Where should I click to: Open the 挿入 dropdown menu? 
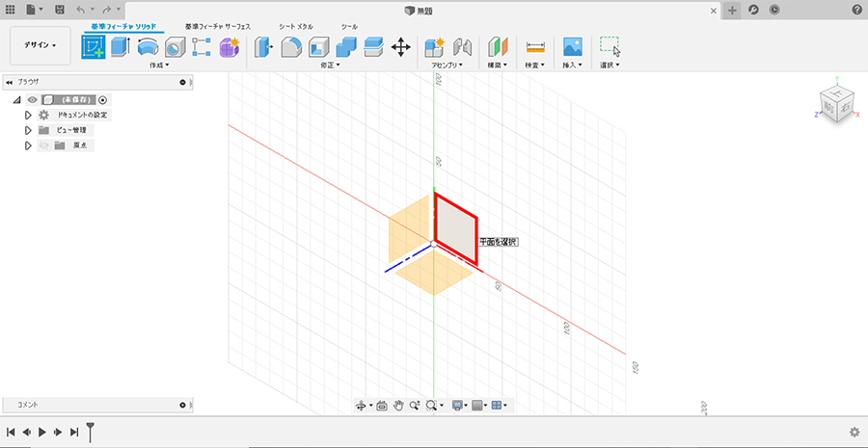[x=573, y=66]
